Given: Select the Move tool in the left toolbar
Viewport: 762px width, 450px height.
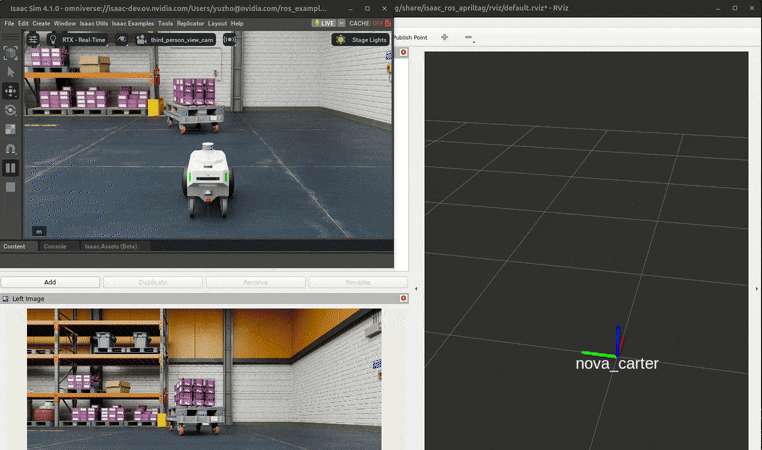Looking at the screenshot, I should tap(11, 91).
